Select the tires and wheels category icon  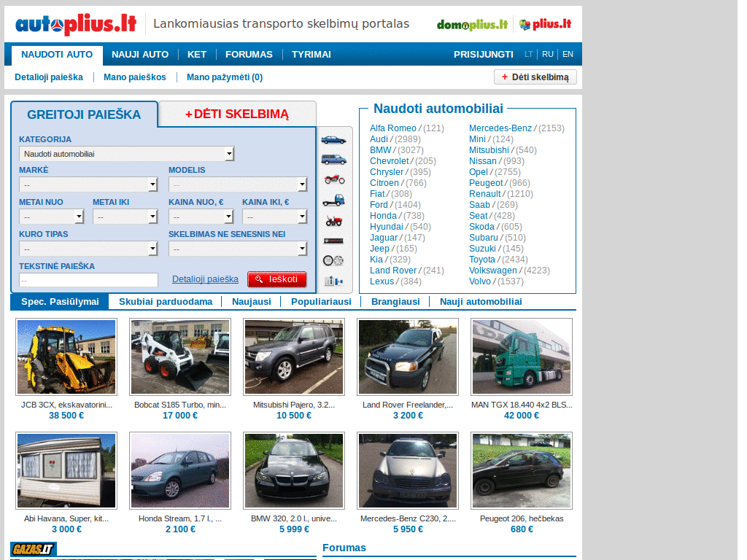(333, 260)
